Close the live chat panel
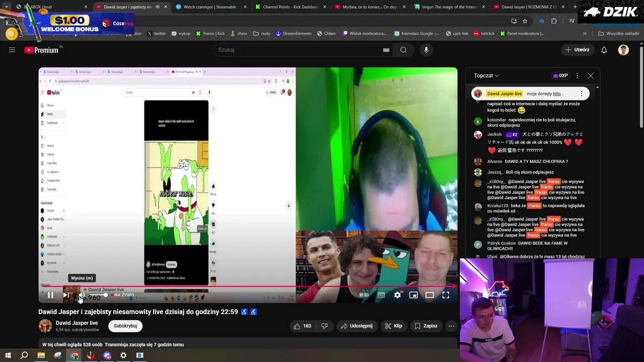644x362 pixels. coord(591,75)
